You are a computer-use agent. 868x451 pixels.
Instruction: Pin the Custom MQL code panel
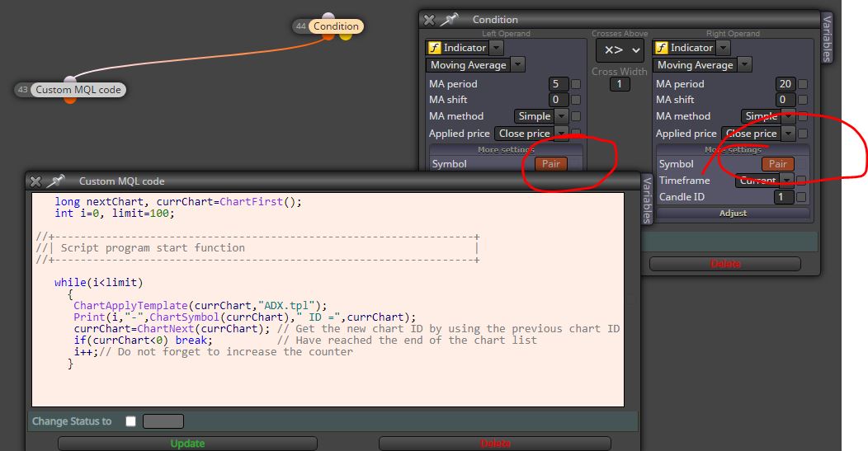56,181
